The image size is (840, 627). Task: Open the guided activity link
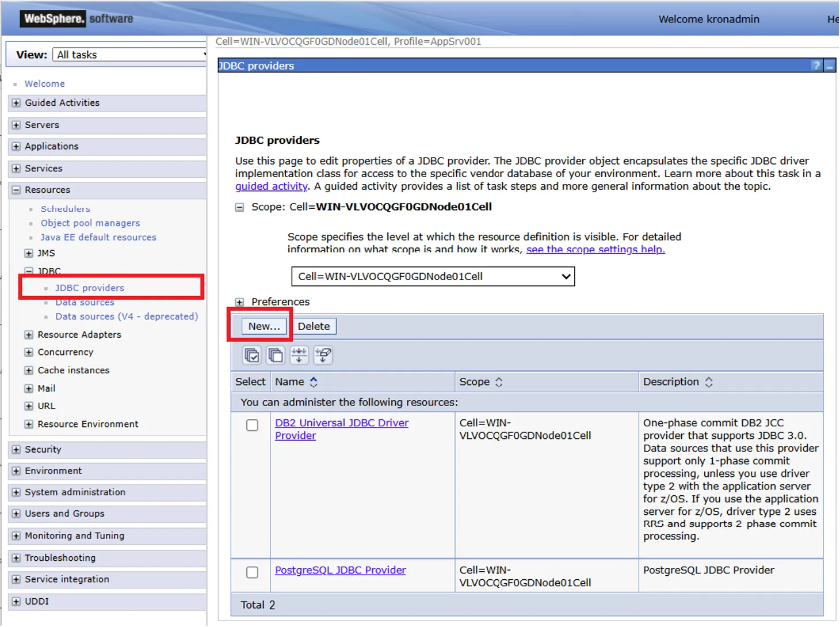(271, 186)
